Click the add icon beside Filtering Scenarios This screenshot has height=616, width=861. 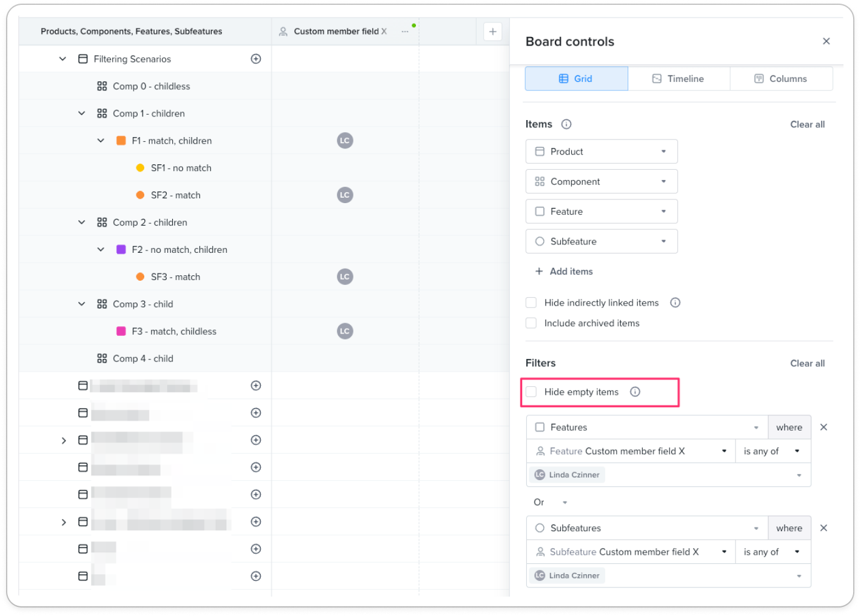(x=256, y=59)
